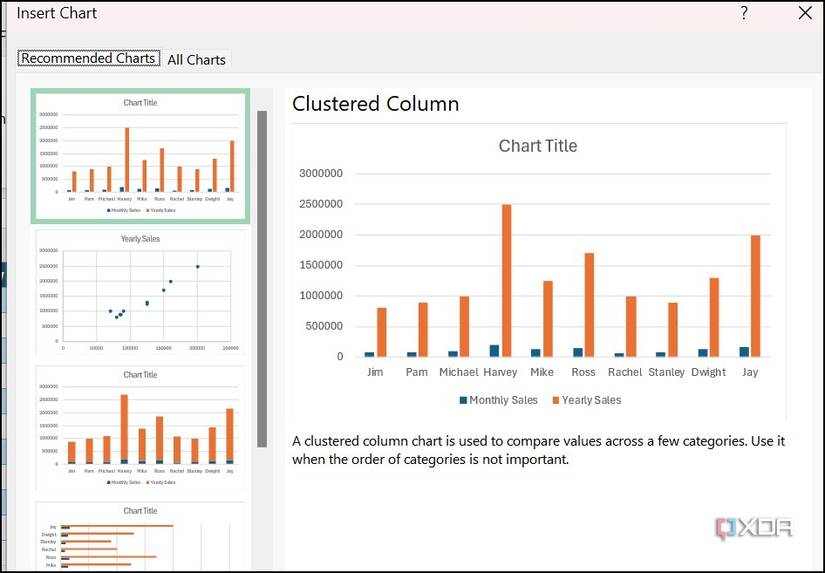Switch to the All Charts tab
Image resolution: width=825 pixels, height=573 pixels.
click(x=196, y=59)
